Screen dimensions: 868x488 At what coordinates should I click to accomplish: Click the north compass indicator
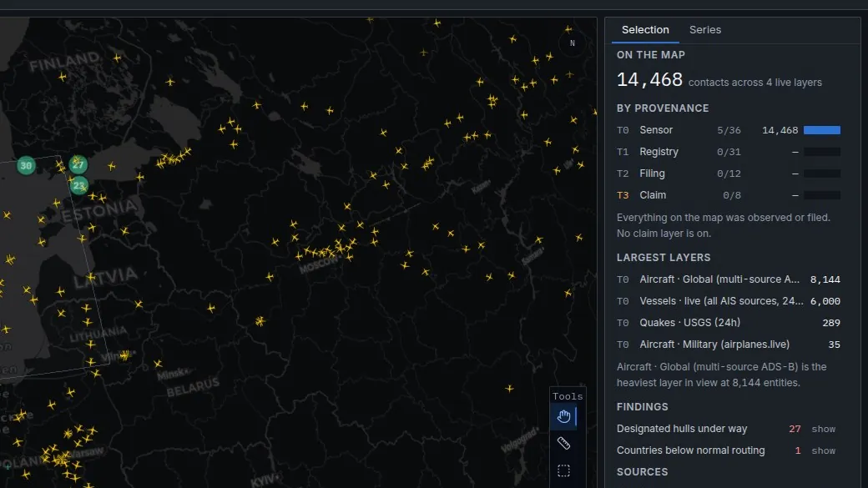pyautogui.click(x=573, y=43)
